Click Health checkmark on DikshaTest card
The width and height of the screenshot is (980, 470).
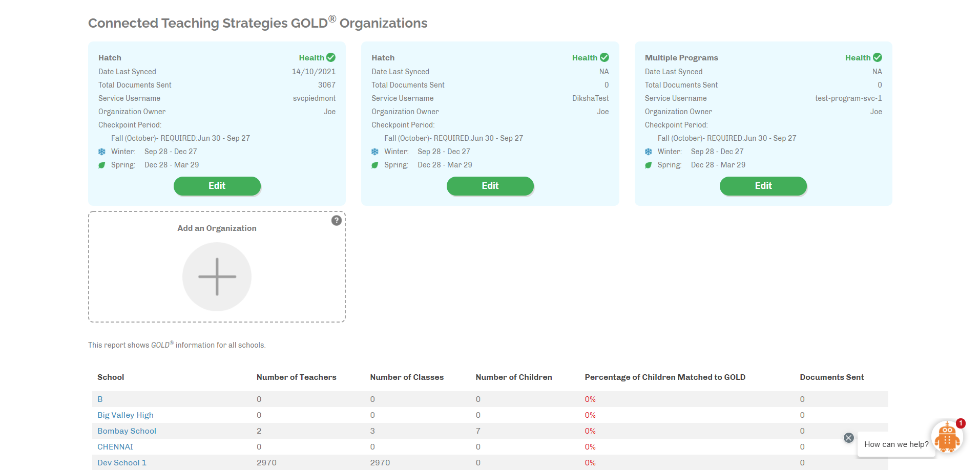pyautogui.click(x=604, y=57)
